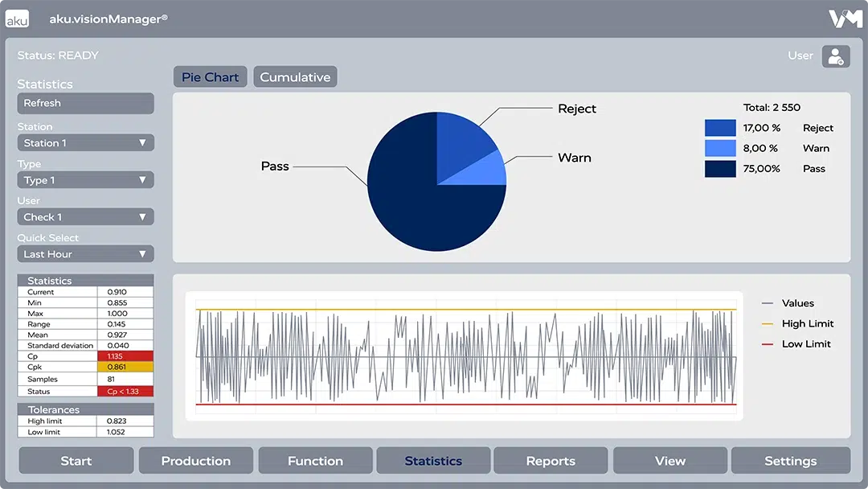This screenshot has width=868, height=489.
Task: Open the Station 1 dropdown
Action: pos(85,143)
